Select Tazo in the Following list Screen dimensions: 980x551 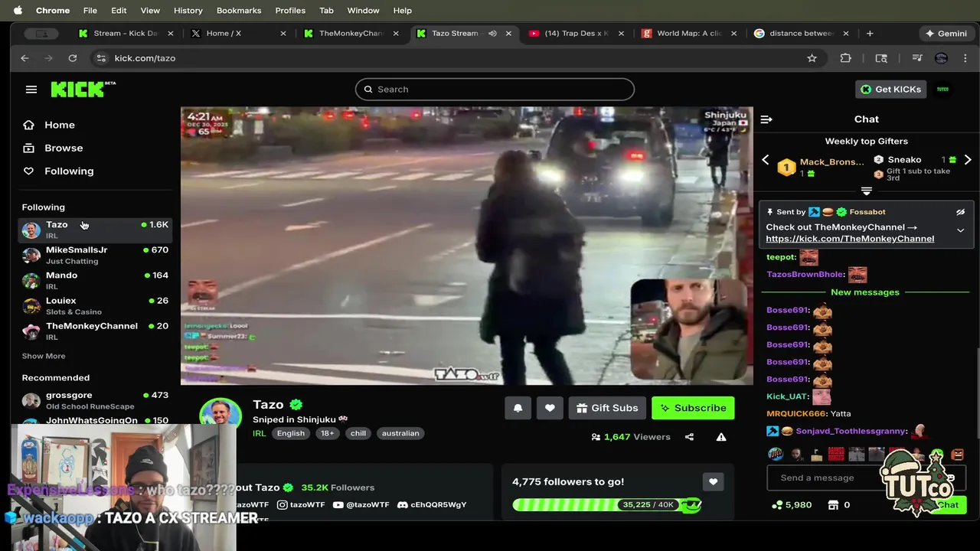click(x=95, y=230)
